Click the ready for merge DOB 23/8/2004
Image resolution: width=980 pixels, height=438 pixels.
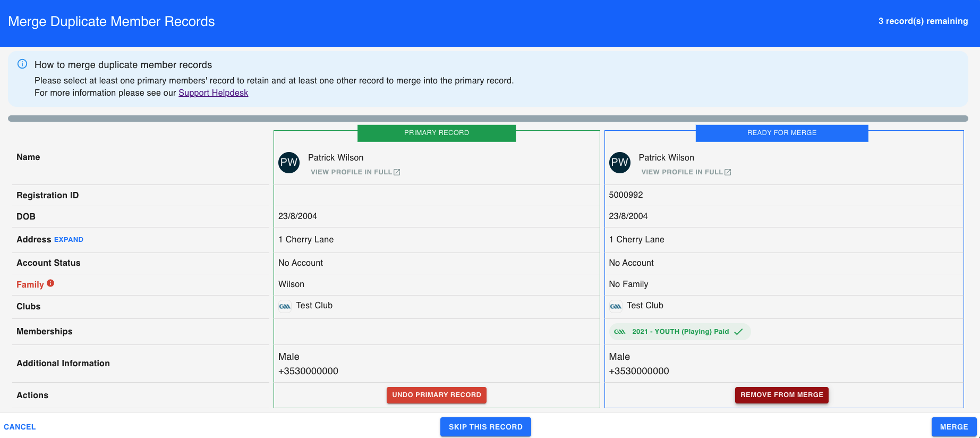click(628, 216)
